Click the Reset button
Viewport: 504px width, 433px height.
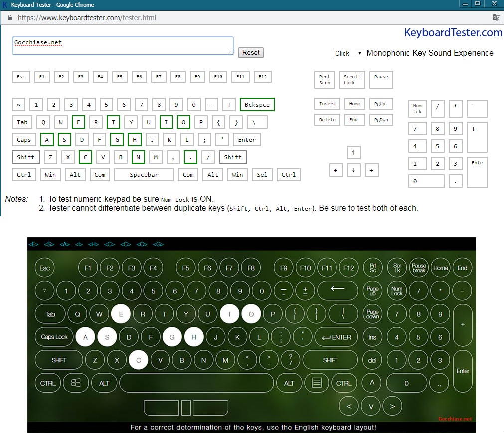click(x=251, y=52)
